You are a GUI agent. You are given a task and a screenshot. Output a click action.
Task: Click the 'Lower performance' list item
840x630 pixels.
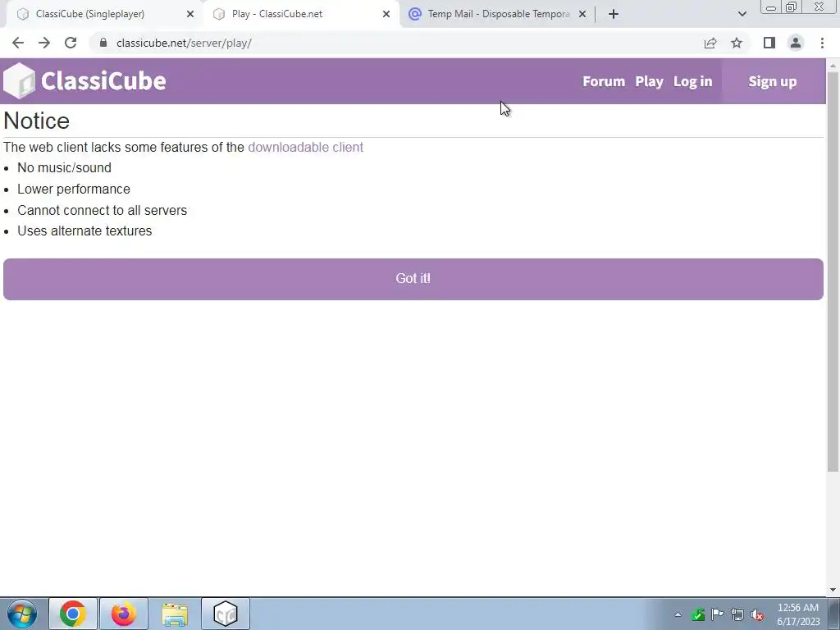pyautogui.click(x=73, y=189)
